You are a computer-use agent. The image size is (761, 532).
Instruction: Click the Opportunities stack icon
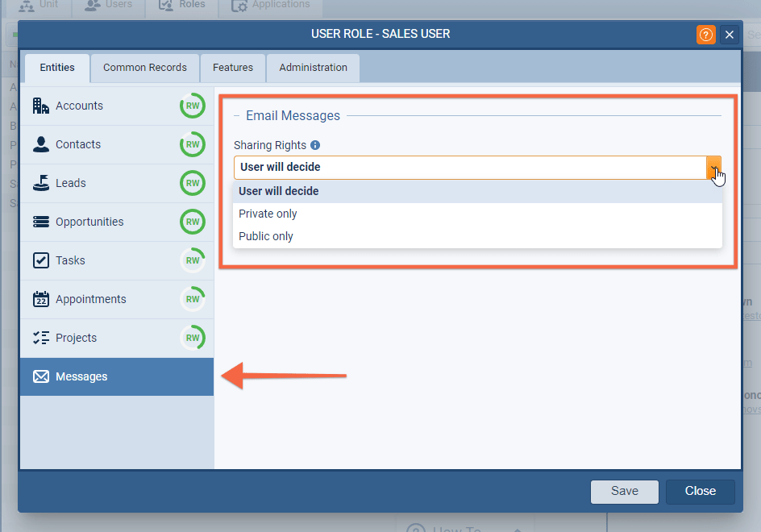40,222
